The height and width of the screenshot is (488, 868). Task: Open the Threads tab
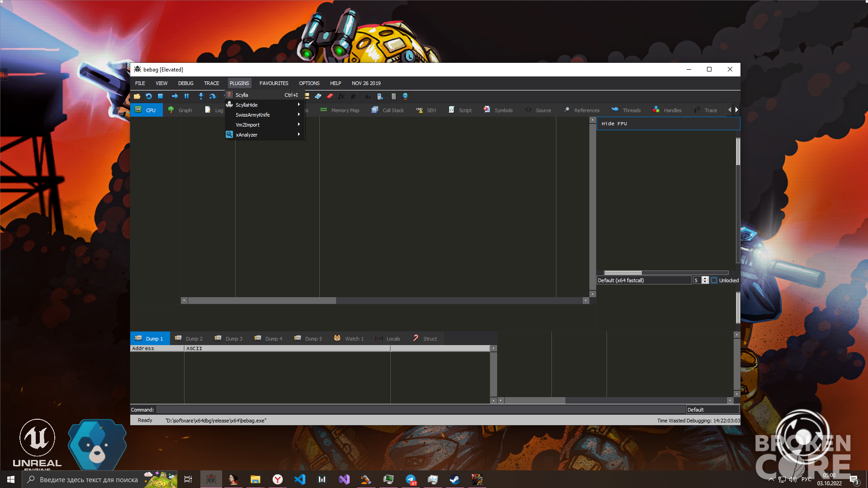pyautogui.click(x=626, y=110)
